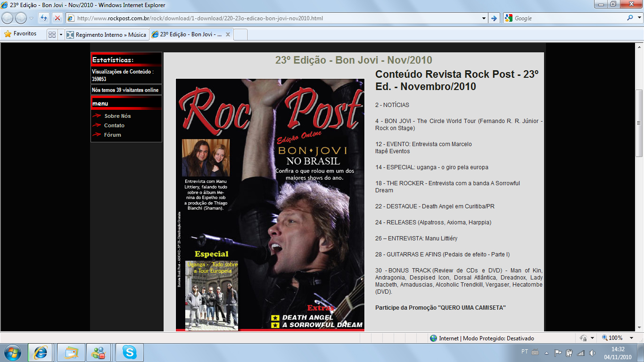Click the Quick Tabs grid icon

coord(52,34)
